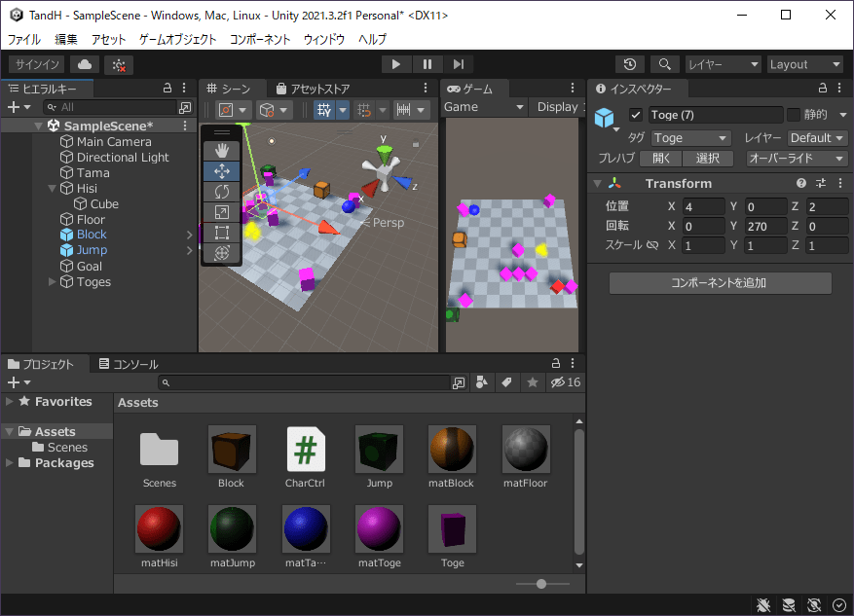This screenshot has height=616, width=854.
Task: Lock the Hierarchy panel
Action: (x=167, y=88)
